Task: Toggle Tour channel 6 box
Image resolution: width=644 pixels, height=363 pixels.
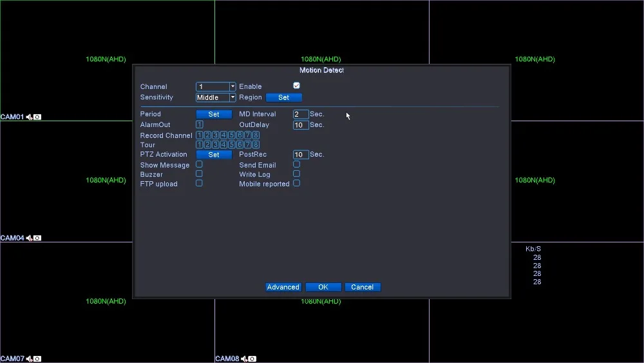Action: point(240,144)
